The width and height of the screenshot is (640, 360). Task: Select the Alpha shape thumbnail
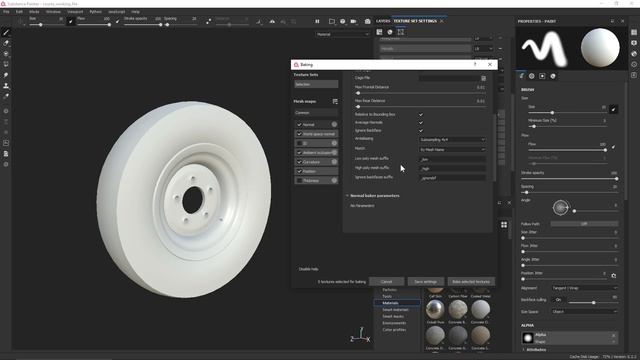coord(528,338)
